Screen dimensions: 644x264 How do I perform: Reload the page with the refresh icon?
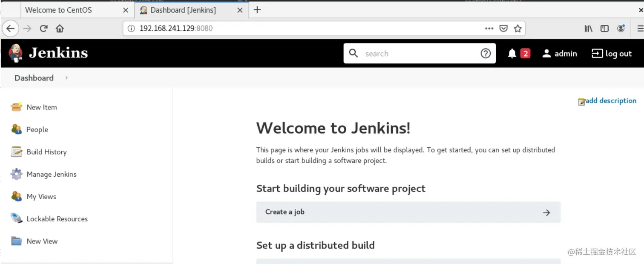[x=43, y=29]
